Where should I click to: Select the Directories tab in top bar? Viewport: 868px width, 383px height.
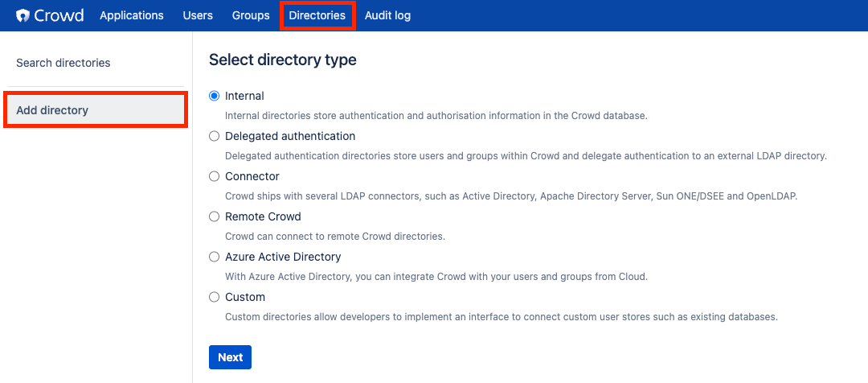coord(317,15)
